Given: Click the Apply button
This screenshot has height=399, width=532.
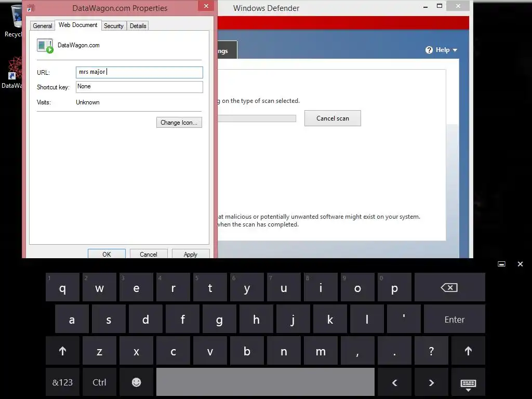Looking at the screenshot, I should tap(190, 254).
